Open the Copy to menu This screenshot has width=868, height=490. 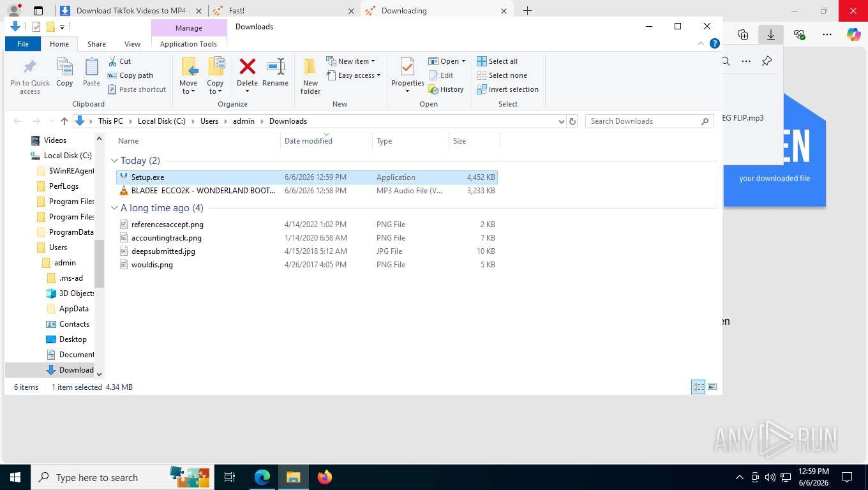click(215, 76)
